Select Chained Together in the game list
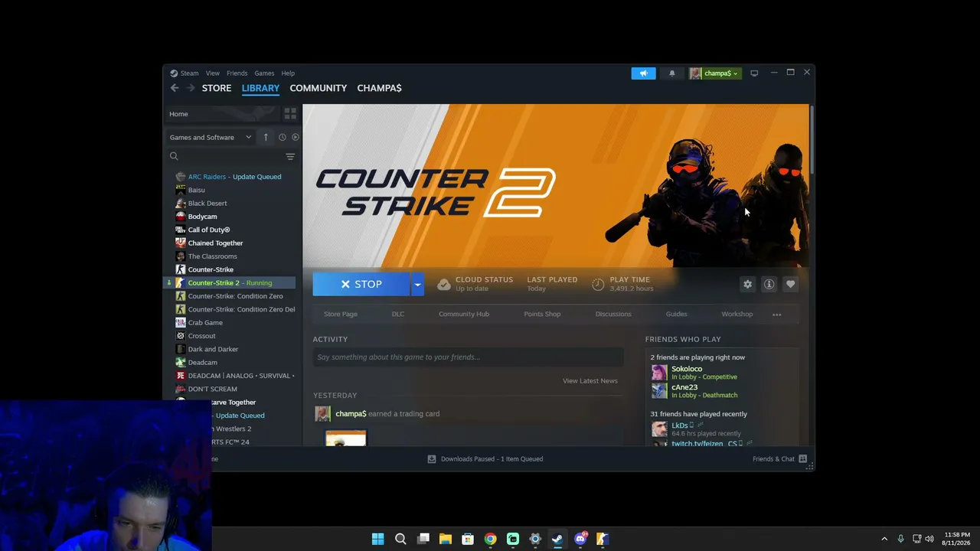The width and height of the screenshot is (980, 551). point(231,243)
